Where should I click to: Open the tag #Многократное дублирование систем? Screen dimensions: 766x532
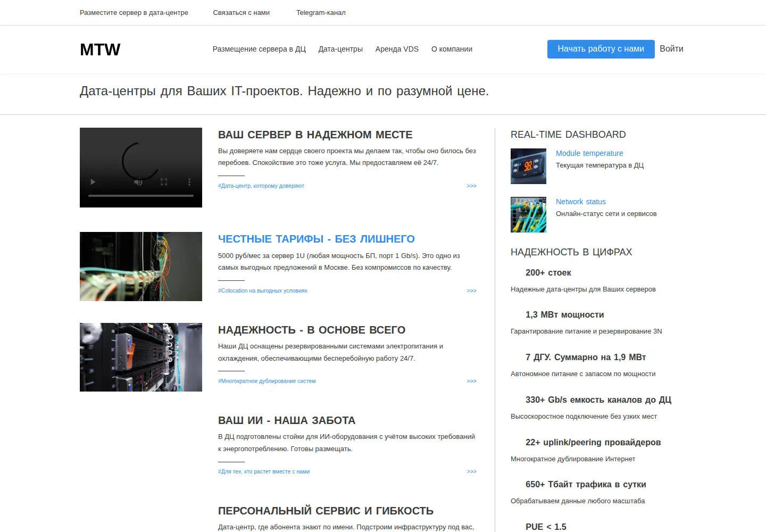(267, 381)
